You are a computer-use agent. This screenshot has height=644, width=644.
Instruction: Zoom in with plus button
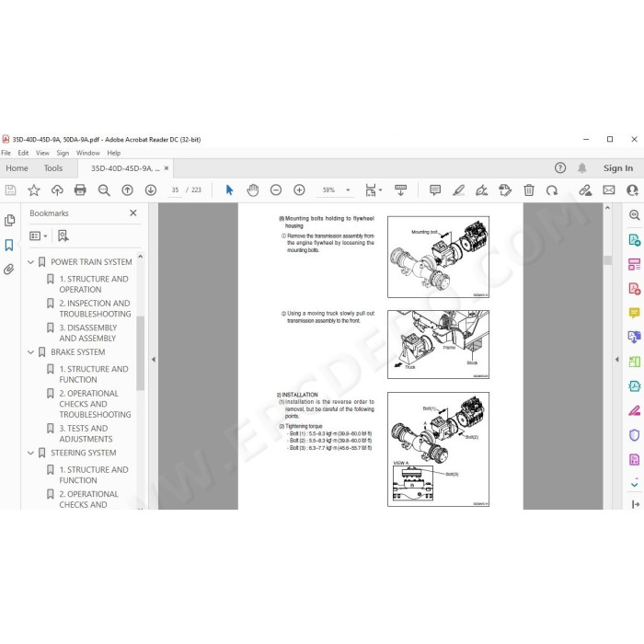coord(299,190)
